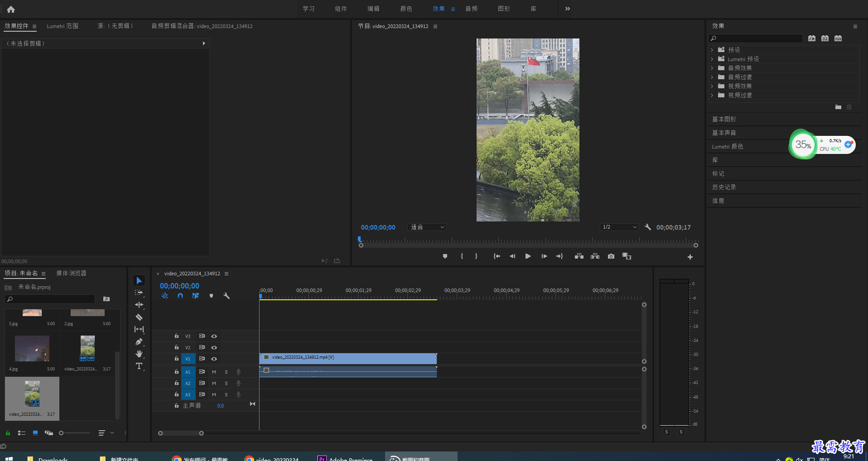This screenshot has height=461, width=868.
Task: Switch to 颜色 workspace
Action: pos(406,9)
